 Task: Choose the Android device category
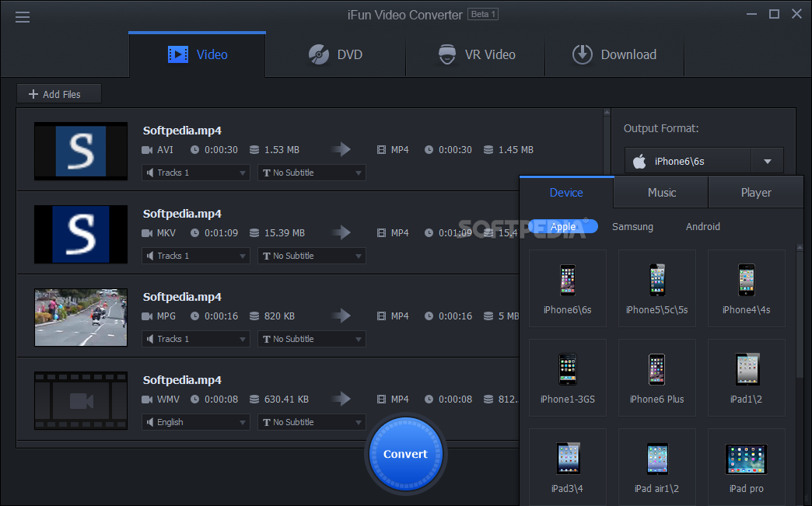tap(703, 227)
